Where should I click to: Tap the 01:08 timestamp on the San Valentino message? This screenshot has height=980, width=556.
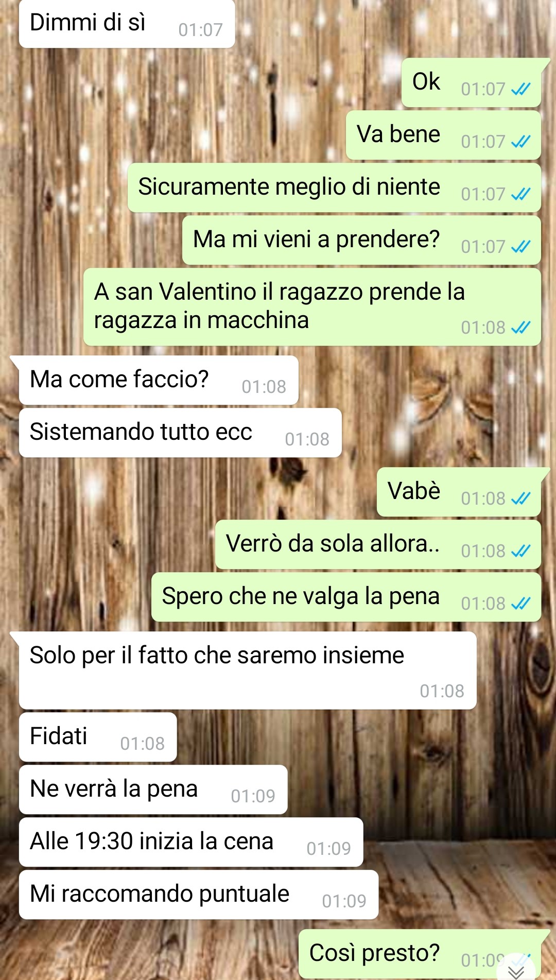(x=483, y=328)
